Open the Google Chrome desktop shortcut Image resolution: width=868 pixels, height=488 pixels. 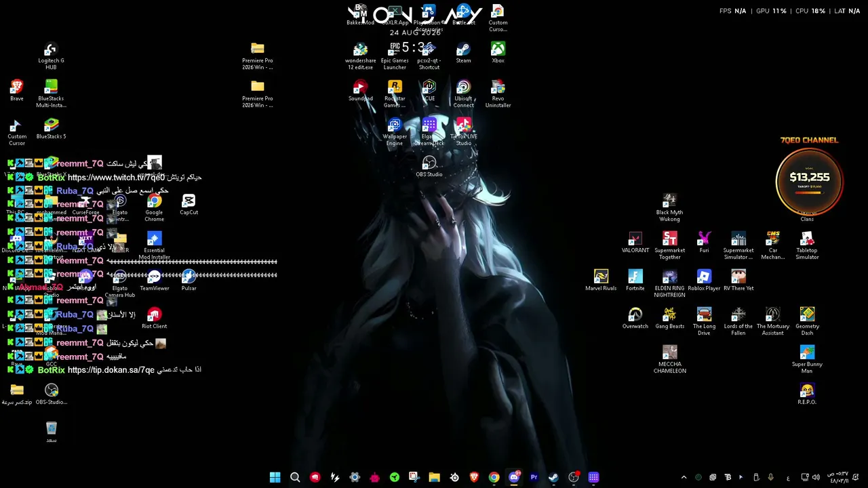click(x=154, y=208)
